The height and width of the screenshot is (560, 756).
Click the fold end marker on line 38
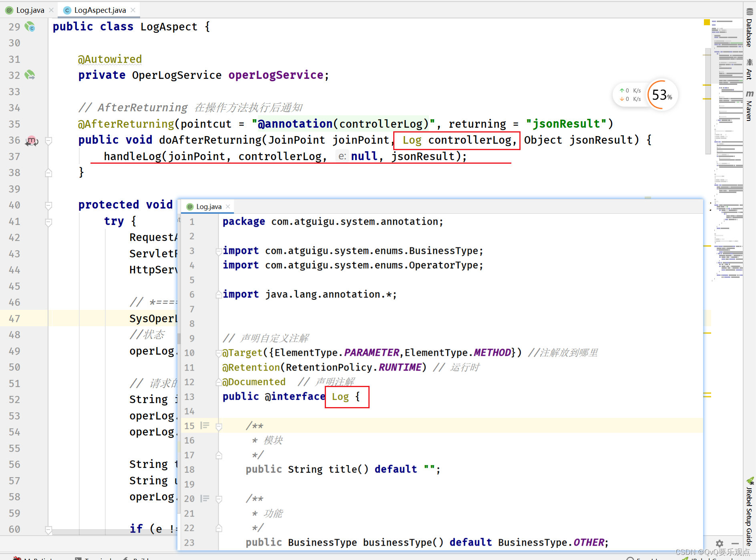click(48, 173)
